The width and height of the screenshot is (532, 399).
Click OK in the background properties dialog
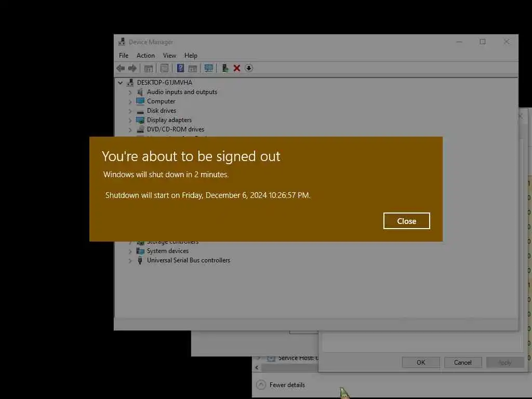tap(421, 362)
